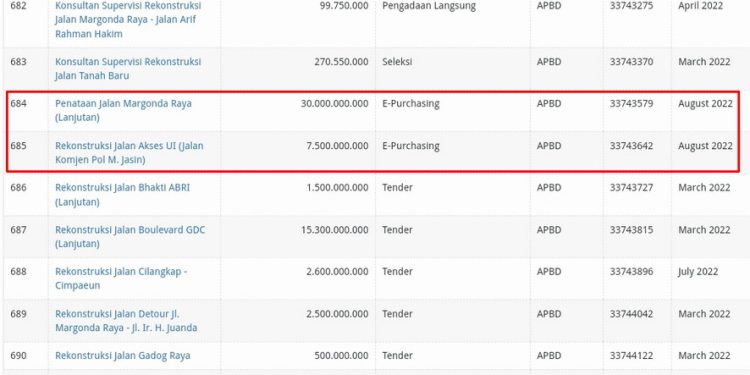Open Rekonstruksi Jalan Akses UI link
The image size is (750, 375).
coord(129,152)
